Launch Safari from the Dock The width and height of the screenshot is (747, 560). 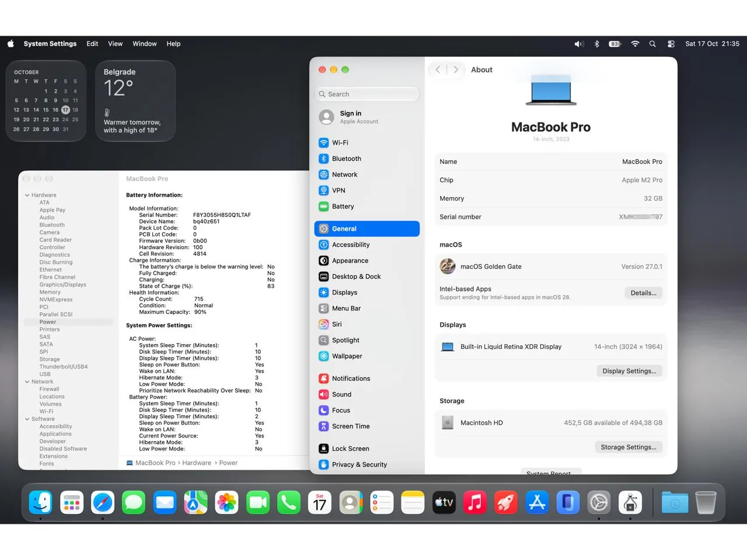tap(103, 502)
